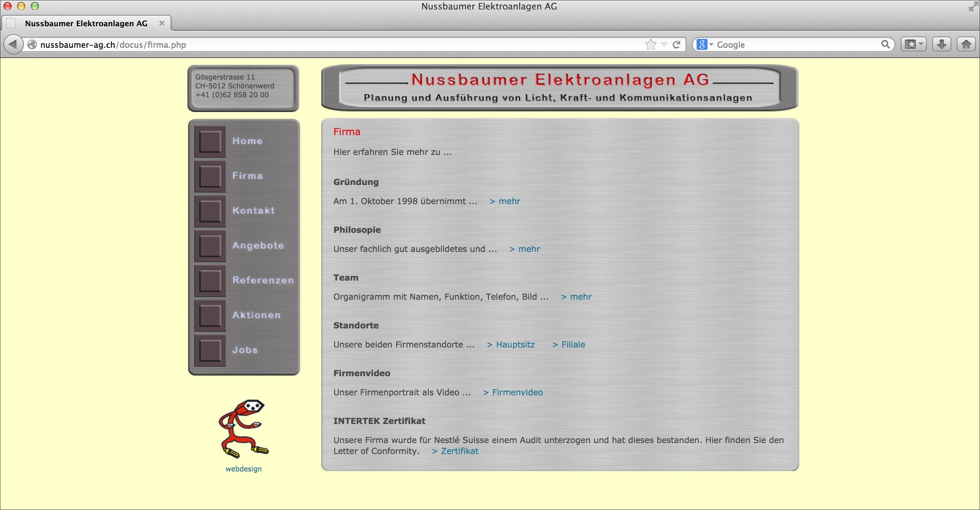Open Jobs in the sidebar menu
Viewport: 980px width, 510px height.
tap(245, 350)
